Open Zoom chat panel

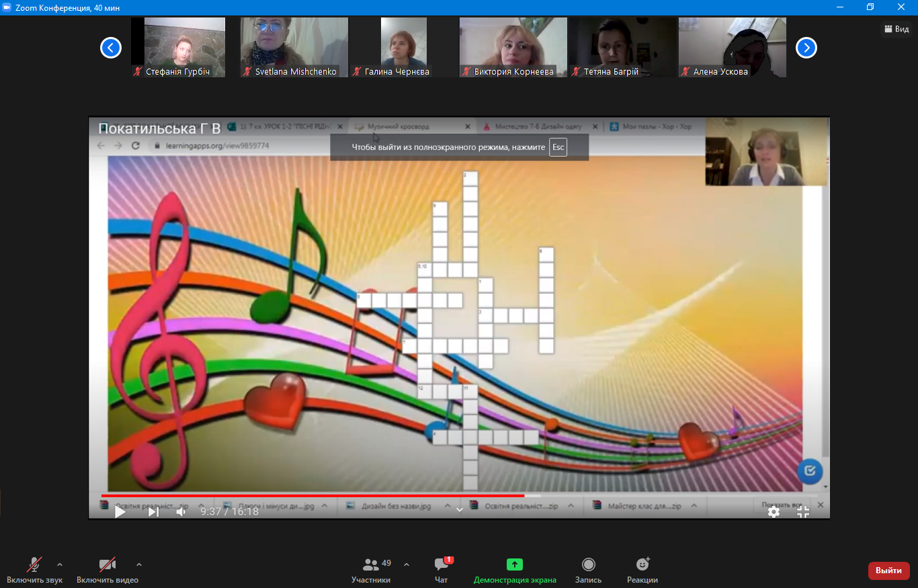point(441,570)
